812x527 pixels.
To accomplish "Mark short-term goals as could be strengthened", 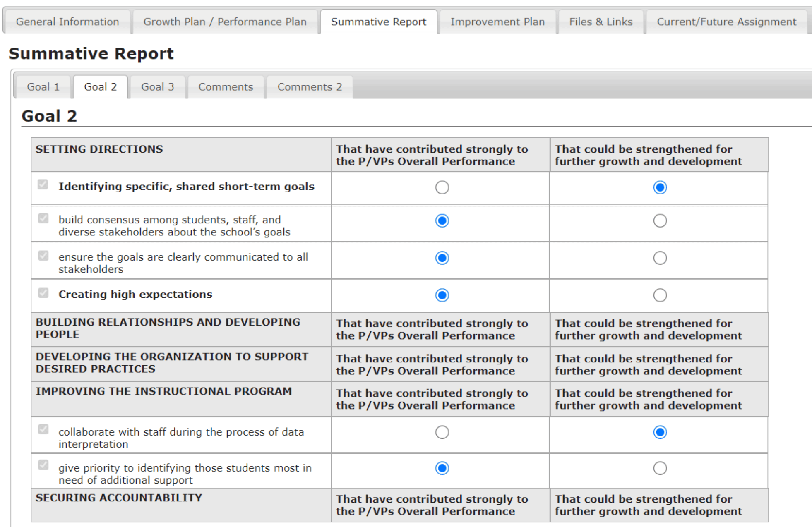I will point(660,187).
